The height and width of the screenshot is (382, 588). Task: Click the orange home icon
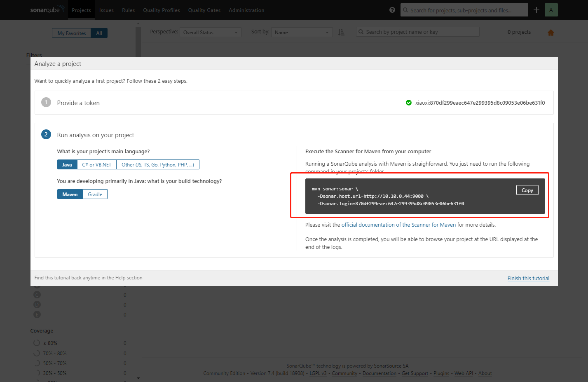551,33
